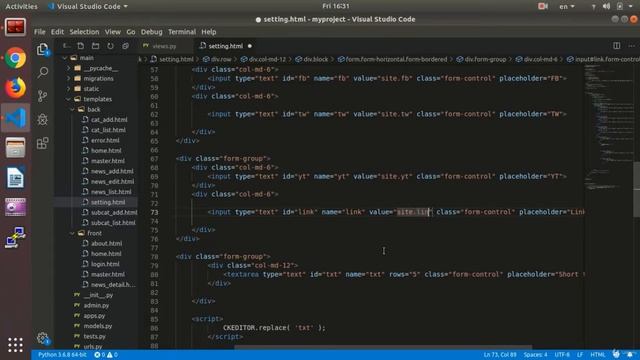Open Show Applications grid
The height and width of the screenshot is (360, 640).
[x=16, y=345]
